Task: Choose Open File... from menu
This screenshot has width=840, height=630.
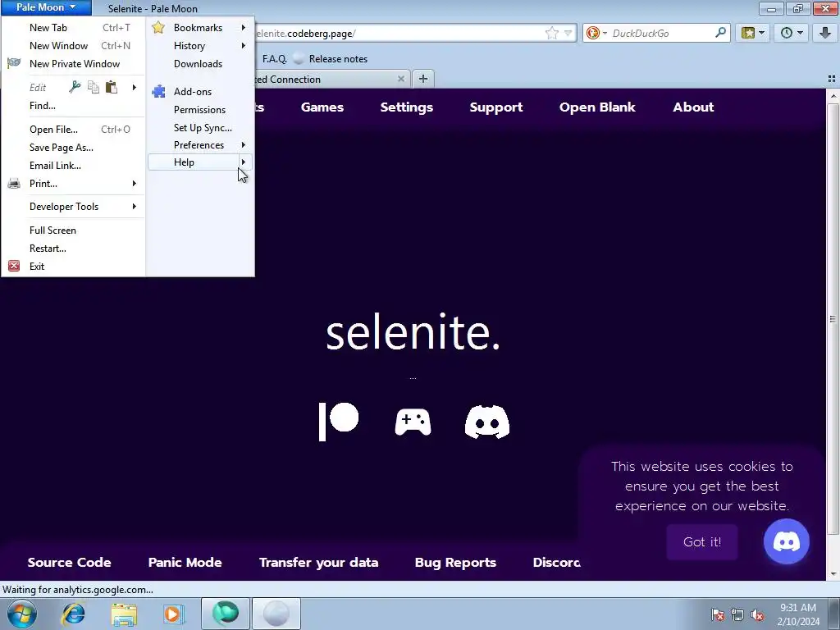Action: pos(73,129)
